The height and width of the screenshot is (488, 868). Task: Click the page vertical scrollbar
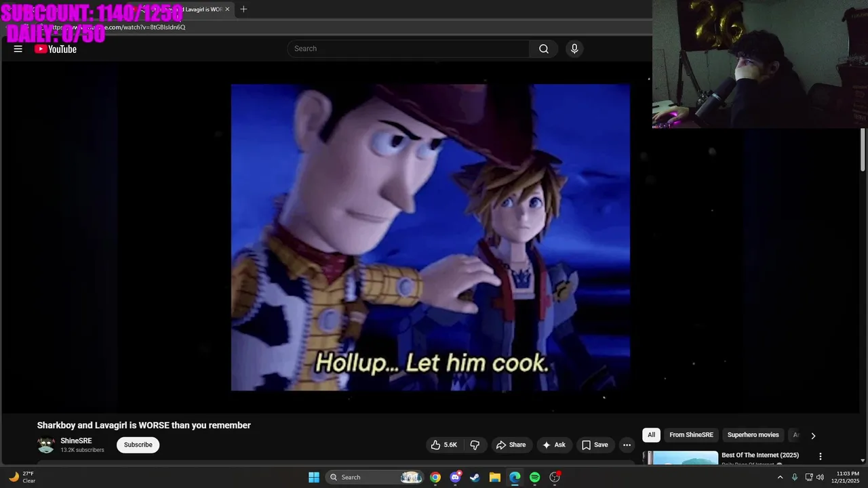pos(863,149)
